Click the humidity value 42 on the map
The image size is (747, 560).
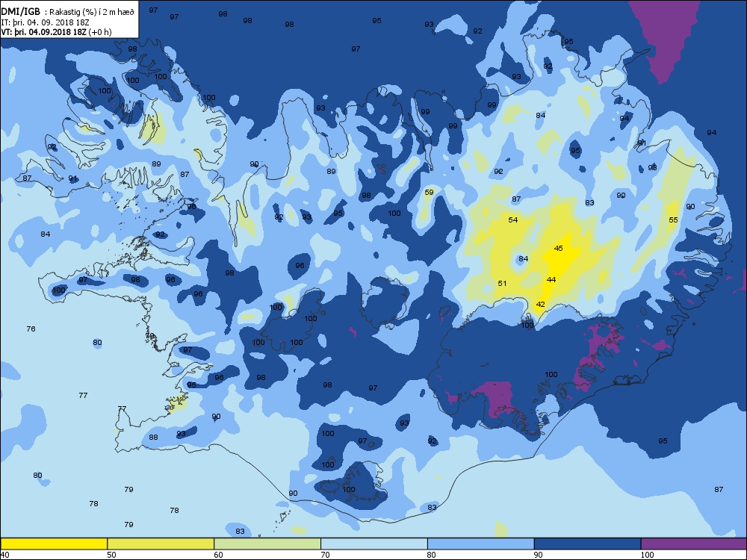pyautogui.click(x=540, y=305)
